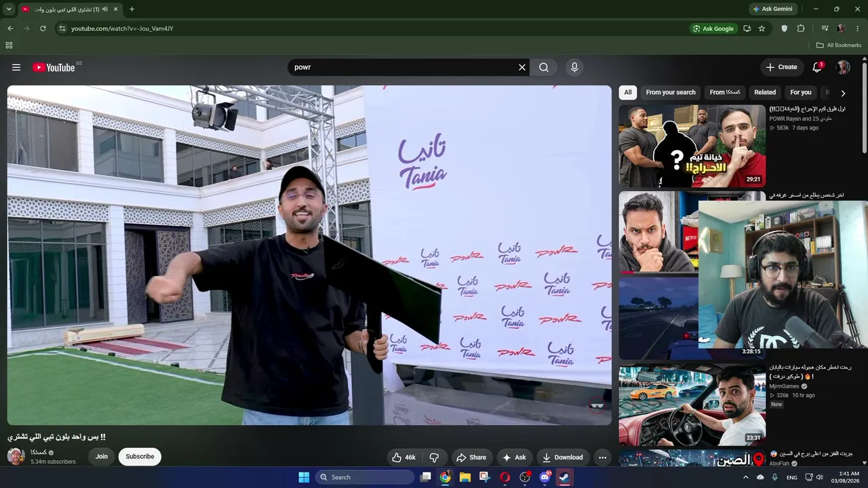Open the browser extensions puzzle icon

[x=801, y=28]
